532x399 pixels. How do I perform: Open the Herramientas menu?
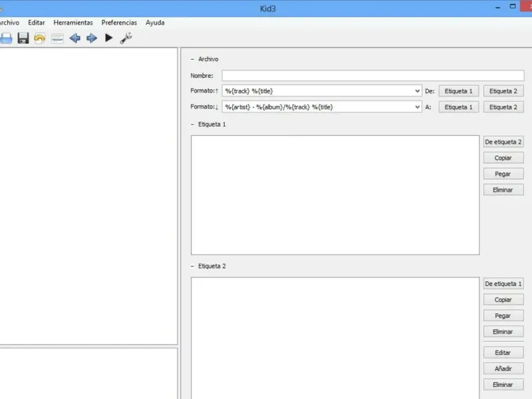point(73,23)
